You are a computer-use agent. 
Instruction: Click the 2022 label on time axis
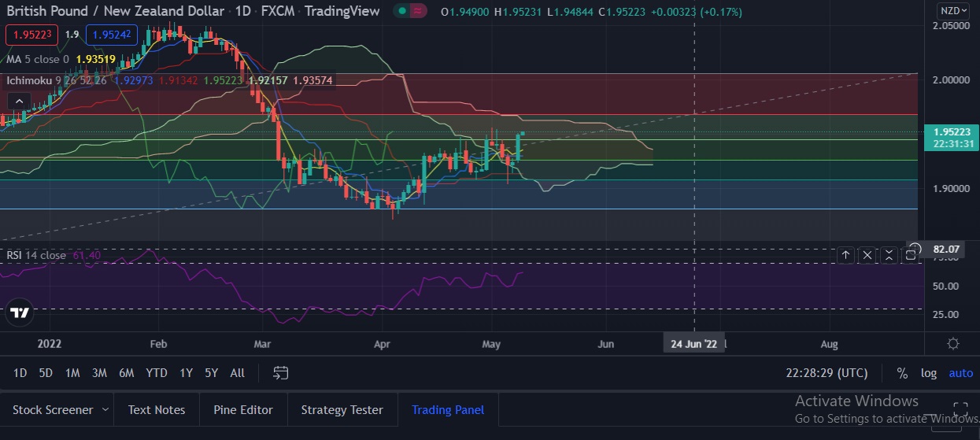pos(48,344)
